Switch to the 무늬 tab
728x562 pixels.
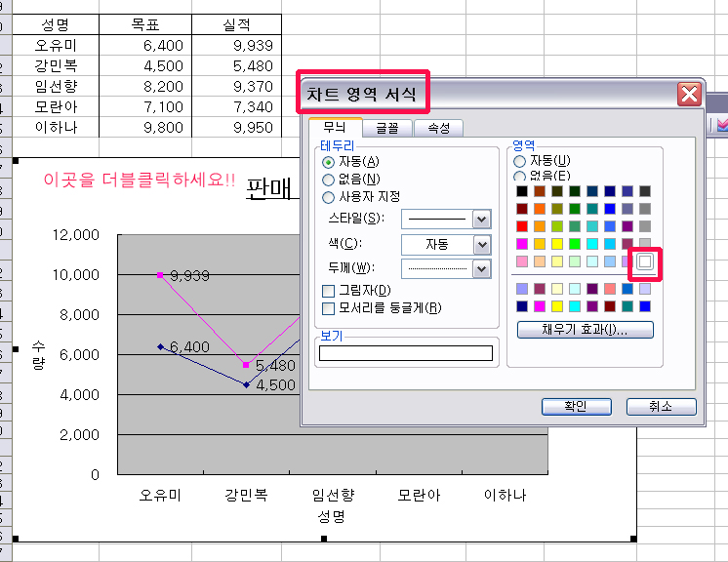[335, 127]
